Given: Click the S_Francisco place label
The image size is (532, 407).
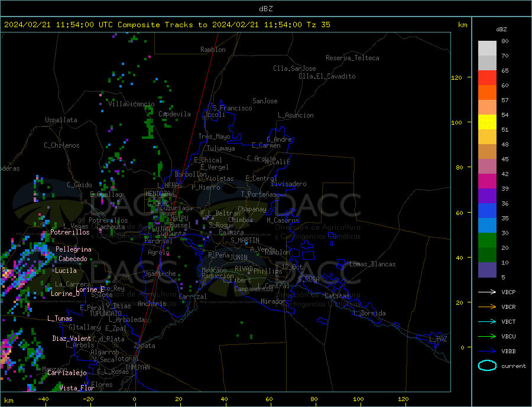Looking at the screenshot, I should click(232, 108).
